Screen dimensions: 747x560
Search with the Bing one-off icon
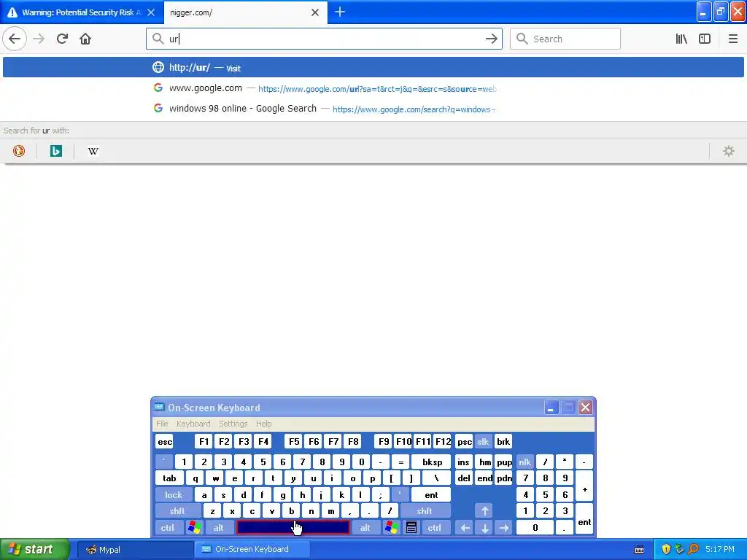click(55, 151)
